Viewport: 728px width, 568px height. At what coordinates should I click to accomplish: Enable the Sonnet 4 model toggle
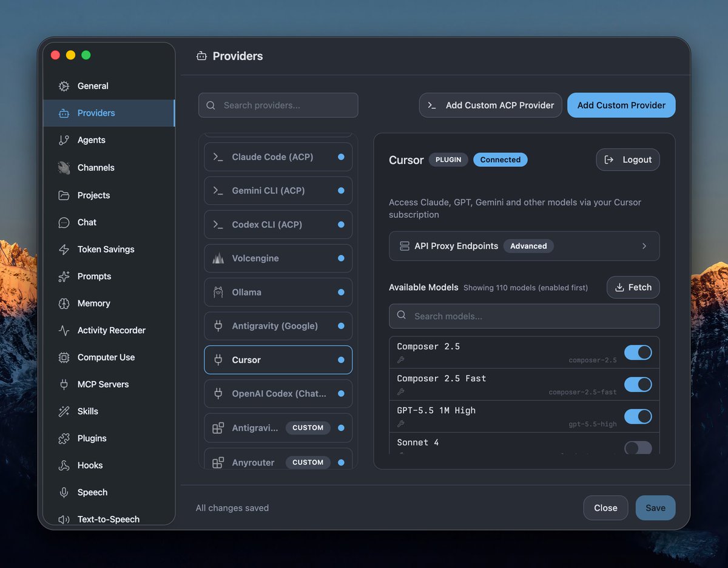[x=638, y=448]
